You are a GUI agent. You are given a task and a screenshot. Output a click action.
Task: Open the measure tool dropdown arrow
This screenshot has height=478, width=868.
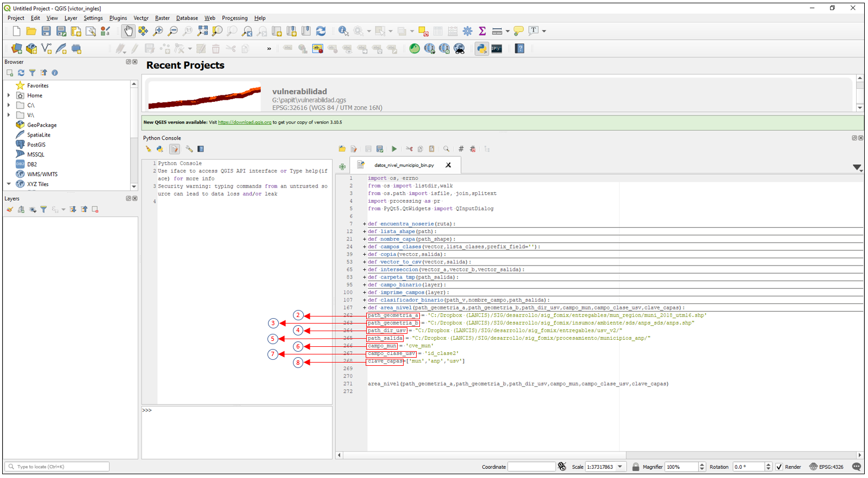(x=508, y=31)
